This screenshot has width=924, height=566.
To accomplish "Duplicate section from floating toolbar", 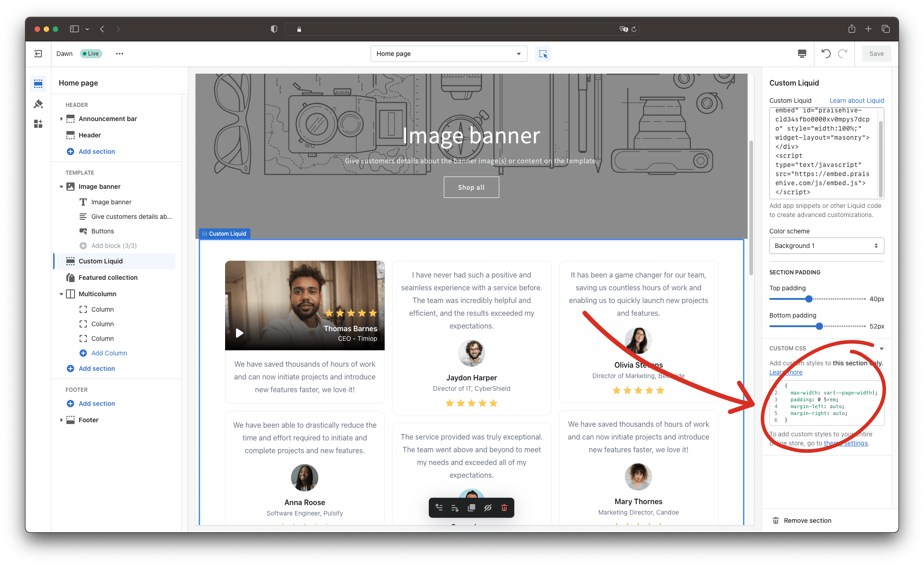I will click(x=472, y=508).
